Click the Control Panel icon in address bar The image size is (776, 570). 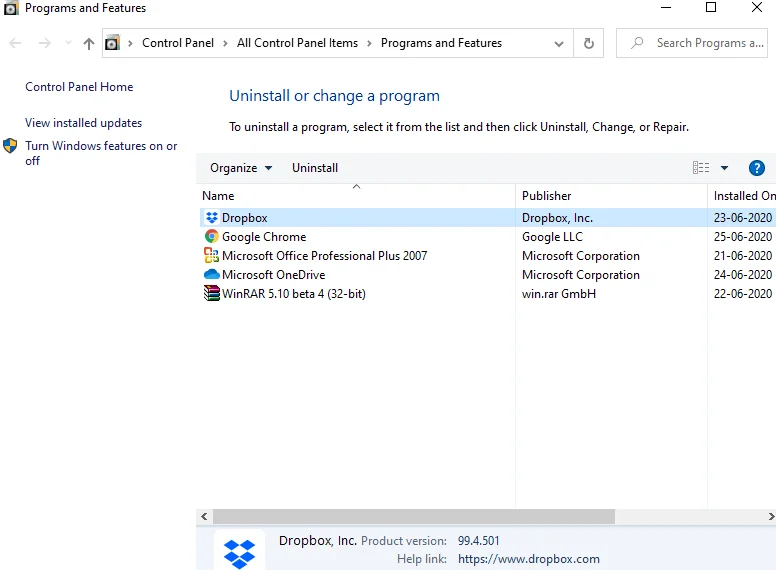[x=112, y=43]
